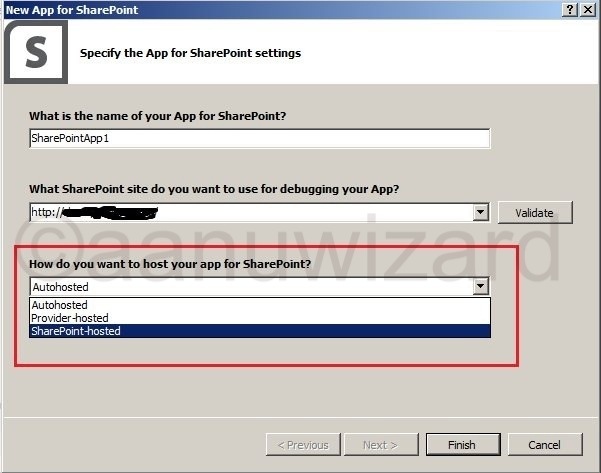
Task: Click the 'What is the name of your App' label
Action: 157,116
